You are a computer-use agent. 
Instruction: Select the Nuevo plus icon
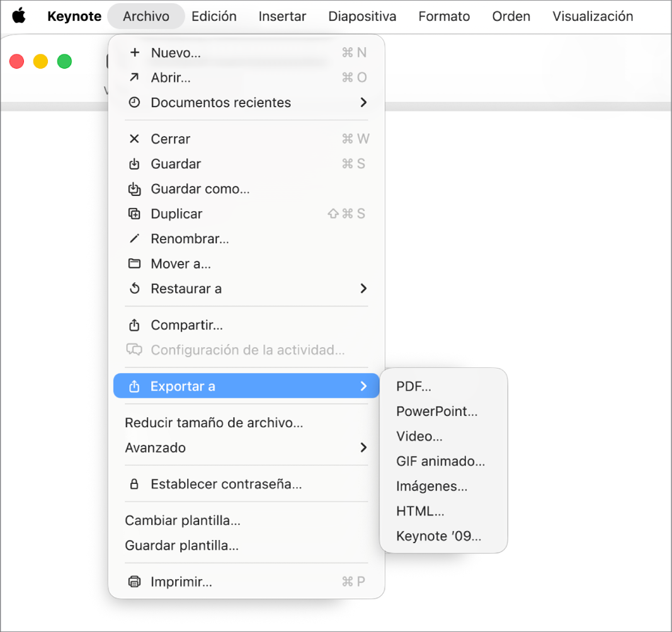(x=135, y=52)
